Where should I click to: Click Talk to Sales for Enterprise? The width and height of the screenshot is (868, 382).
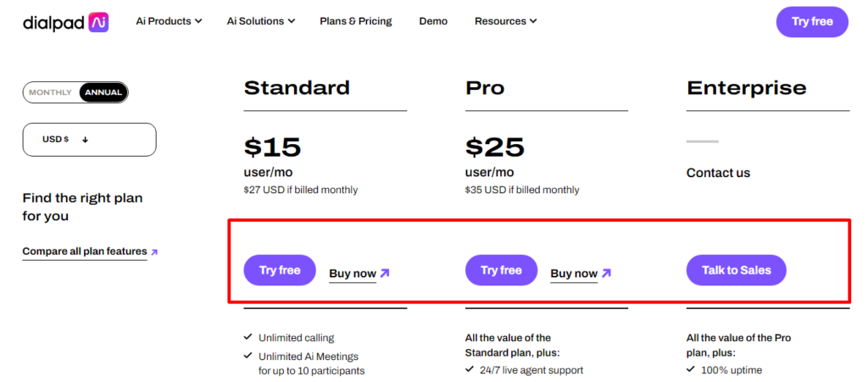pyautogui.click(x=737, y=270)
